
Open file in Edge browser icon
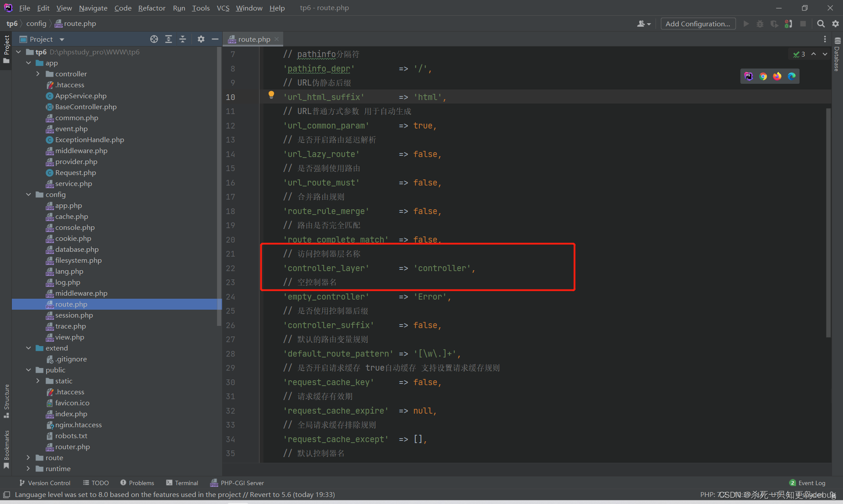point(792,76)
